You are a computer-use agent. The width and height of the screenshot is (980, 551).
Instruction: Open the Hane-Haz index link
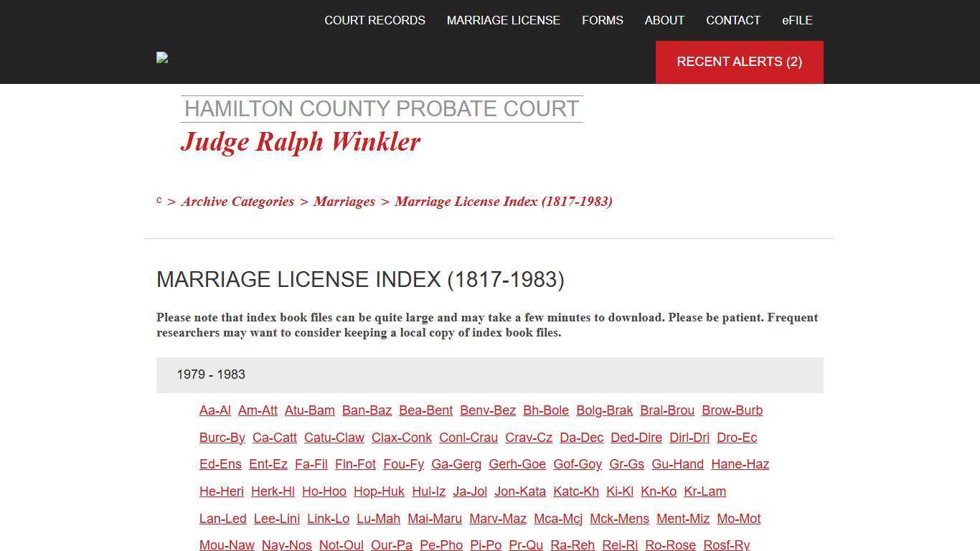740,464
